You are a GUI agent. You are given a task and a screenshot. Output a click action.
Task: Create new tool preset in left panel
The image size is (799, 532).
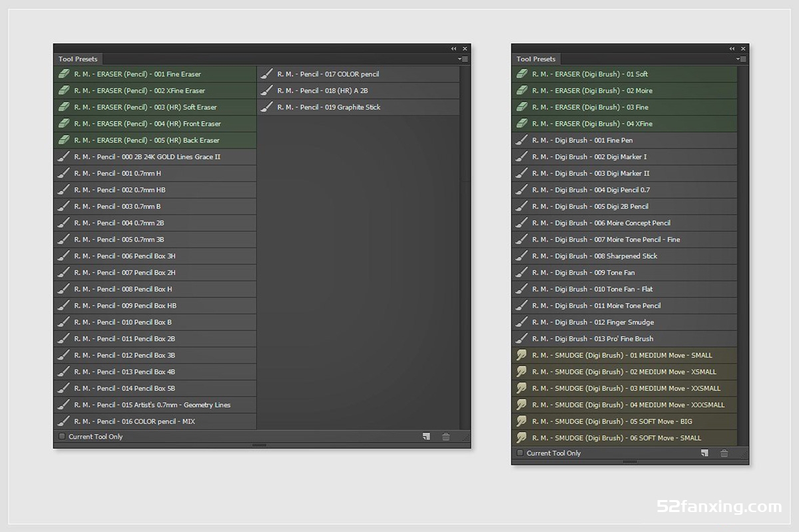point(426,437)
